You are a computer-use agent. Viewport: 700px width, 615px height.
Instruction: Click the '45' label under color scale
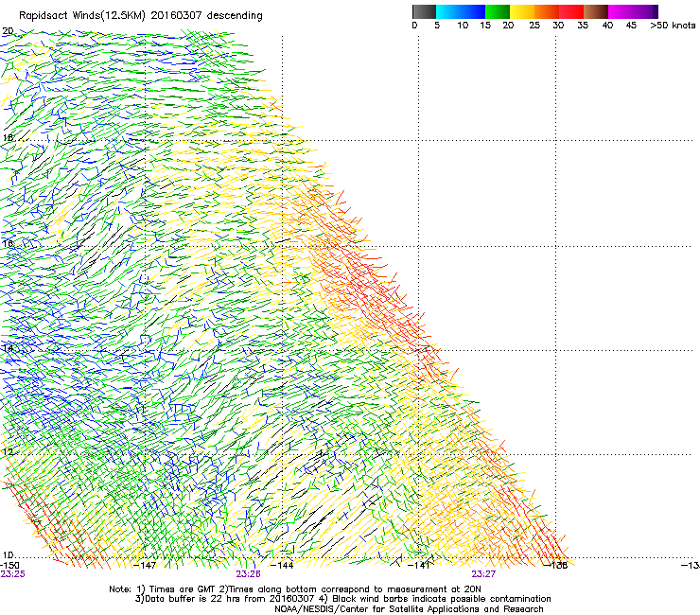click(631, 25)
